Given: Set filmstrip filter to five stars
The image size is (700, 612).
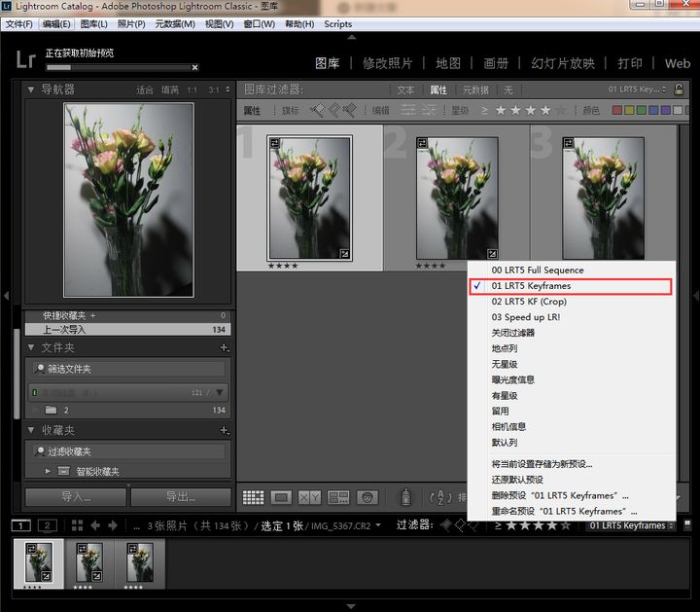Looking at the screenshot, I should coord(566,525).
